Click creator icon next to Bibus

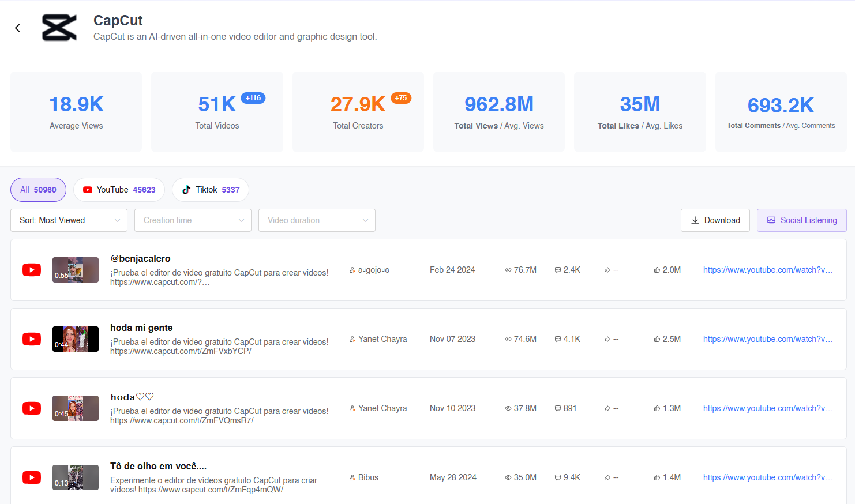[x=352, y=477]
